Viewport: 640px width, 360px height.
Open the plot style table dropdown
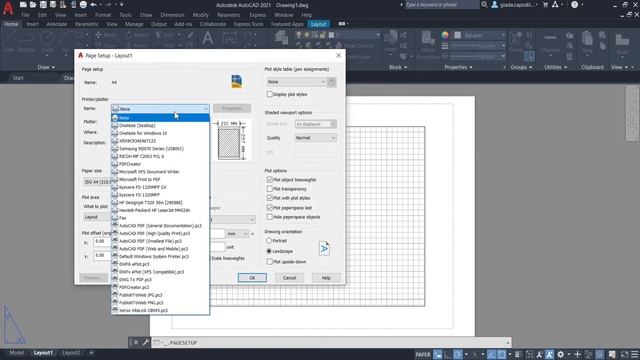click(x=296, y=82)
